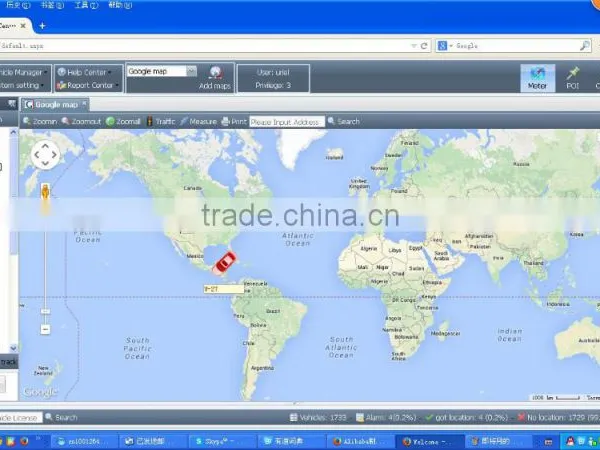
Task: Close the Google map tab
Action: click(84, 103)
